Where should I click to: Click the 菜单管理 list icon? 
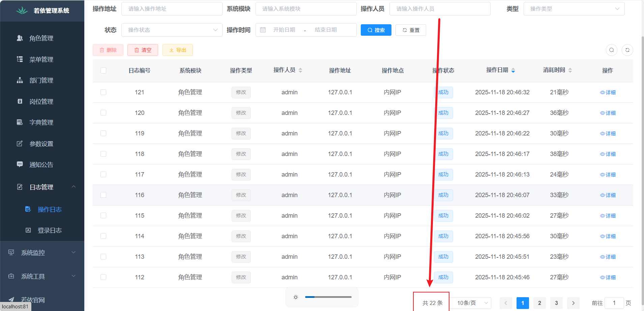(20, 59)
